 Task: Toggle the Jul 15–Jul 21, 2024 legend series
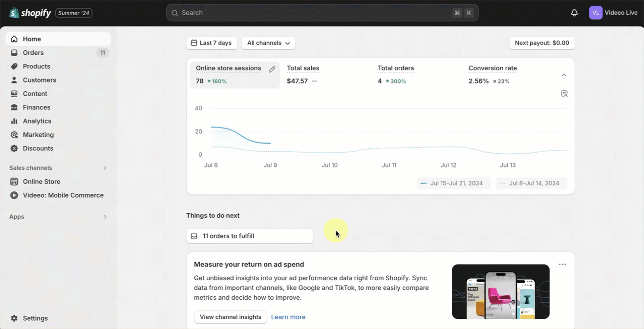(452, 184)
